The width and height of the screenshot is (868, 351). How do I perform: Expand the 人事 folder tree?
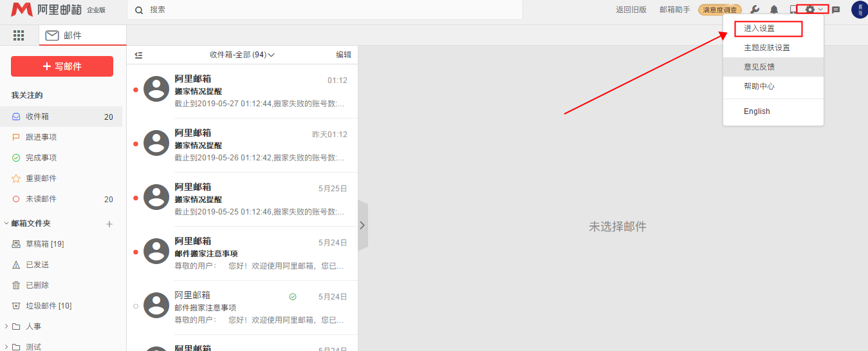6,327
